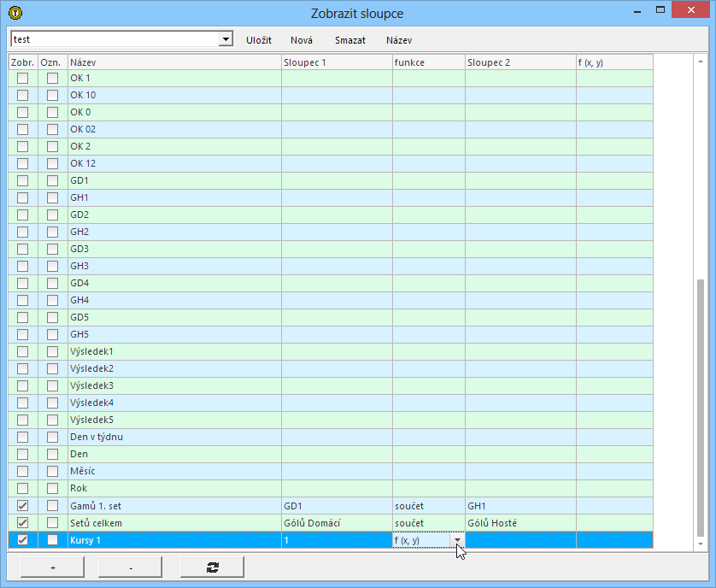Click the Sloupec 1 column header
Image resolution: width=716 pixels, height=588 pixels.
[x=337, y=62]
